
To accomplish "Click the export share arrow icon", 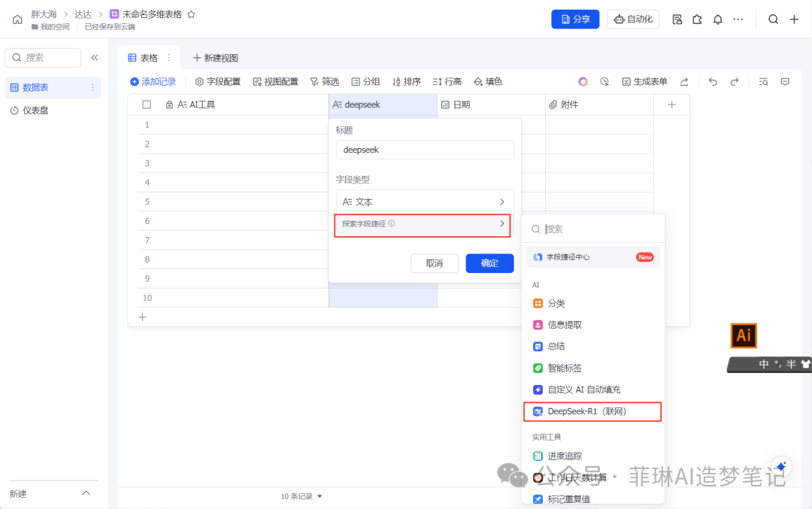I will [684, 82].
